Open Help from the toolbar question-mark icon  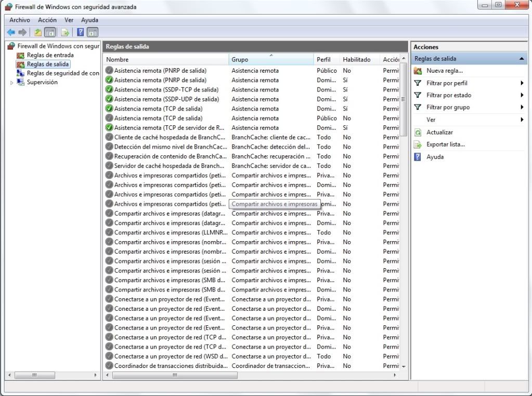(x=81, y=32)
